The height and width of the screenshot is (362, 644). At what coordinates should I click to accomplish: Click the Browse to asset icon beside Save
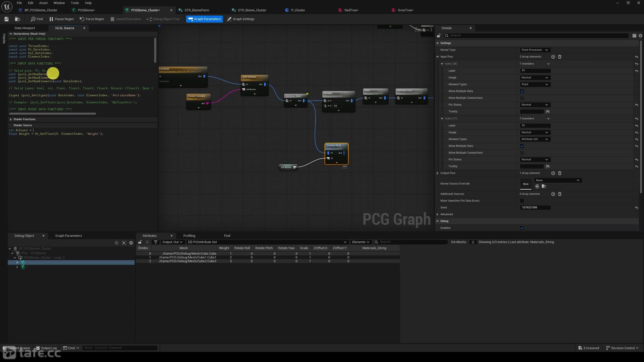point(17,19)
